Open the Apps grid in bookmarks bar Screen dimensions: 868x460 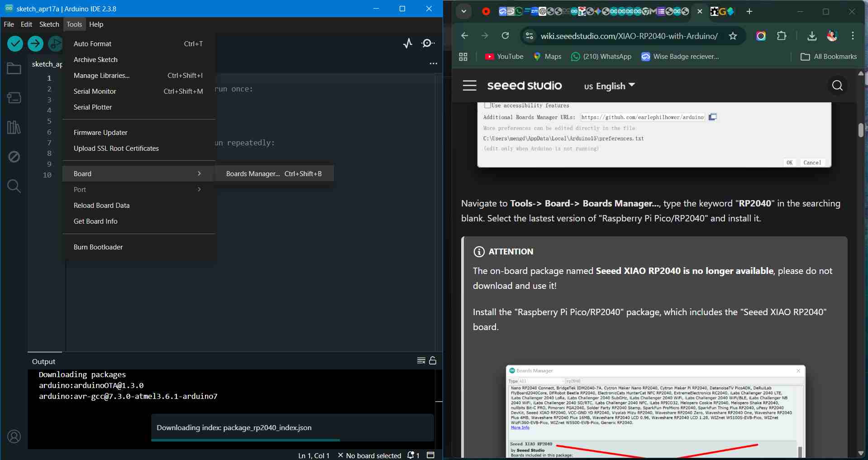coord(463,57)
